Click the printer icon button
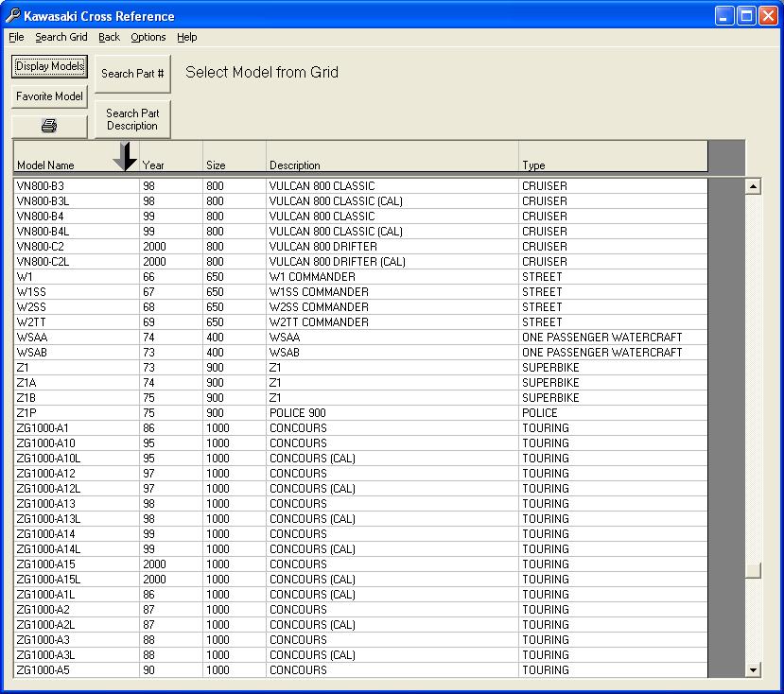The image size is (784, 694). (49, 126)
